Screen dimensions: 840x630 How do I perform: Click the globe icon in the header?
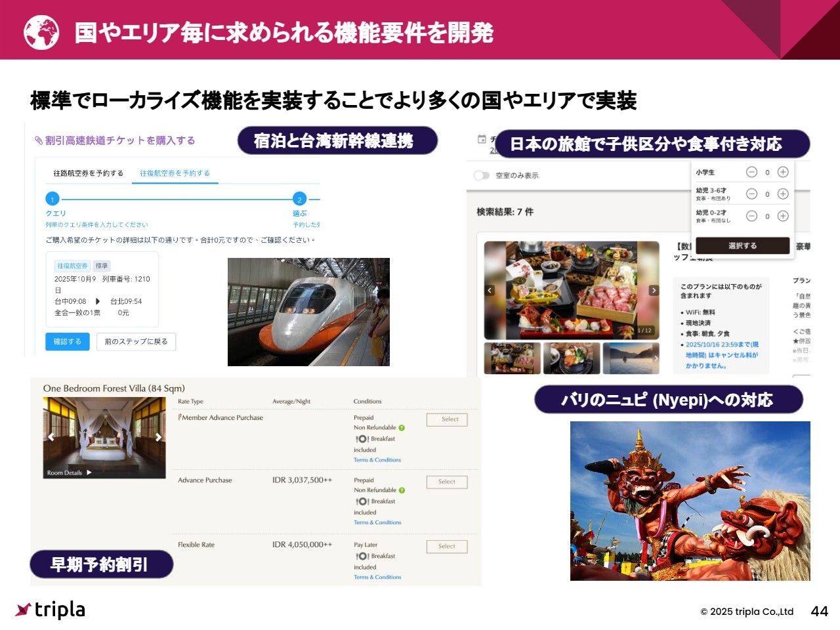(x=41, y=31)
